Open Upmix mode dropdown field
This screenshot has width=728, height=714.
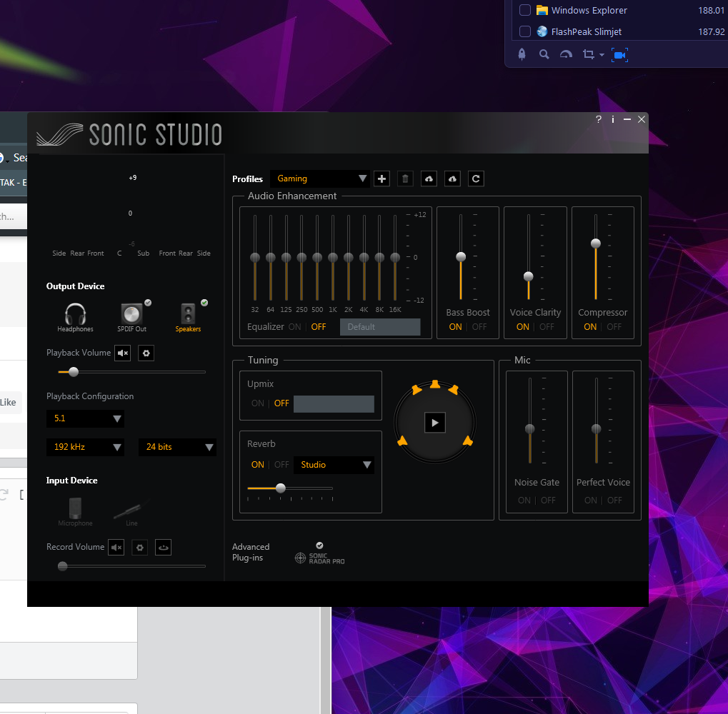(x=334, y=404)
